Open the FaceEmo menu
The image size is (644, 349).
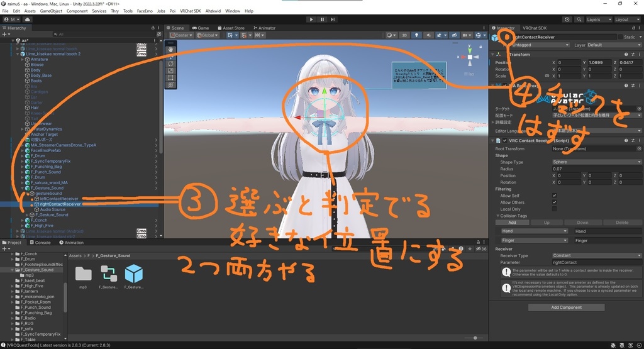pos(145,11)
